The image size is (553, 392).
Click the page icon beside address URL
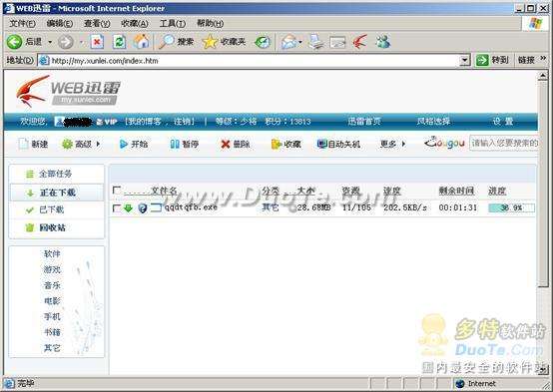[44, 61]
